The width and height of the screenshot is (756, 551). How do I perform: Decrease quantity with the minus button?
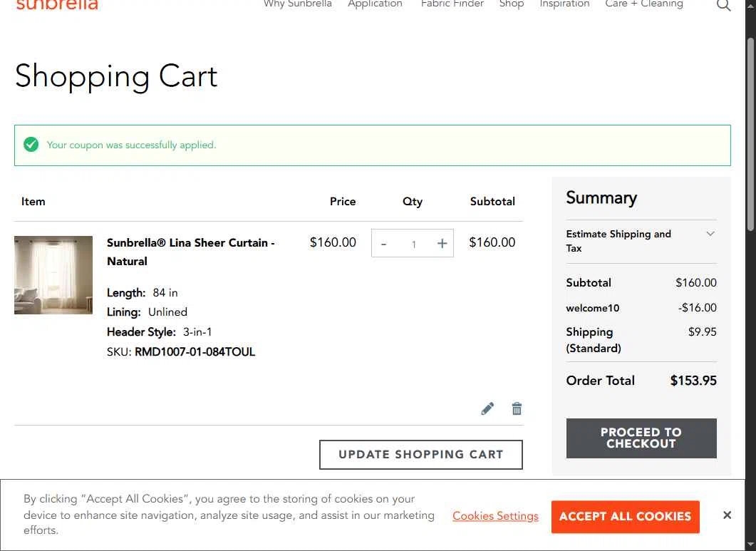point(384,244)
